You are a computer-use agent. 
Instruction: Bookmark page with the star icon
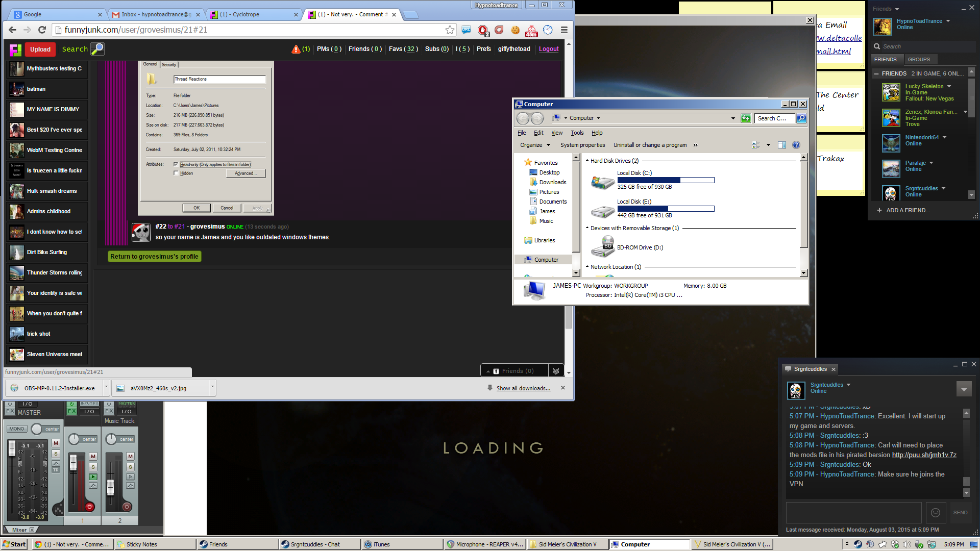450,30
